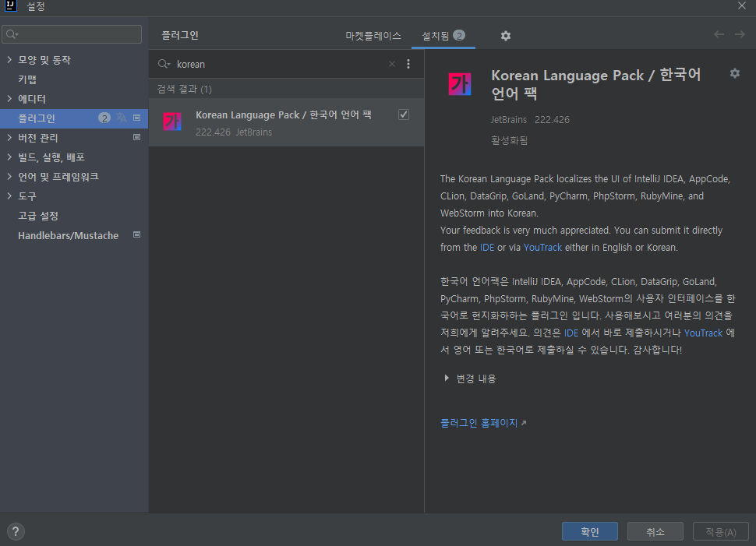Open gear menu beside Korean Language Pack title
This screenshot has width=756, height=546.
click(x=734, y=73)
